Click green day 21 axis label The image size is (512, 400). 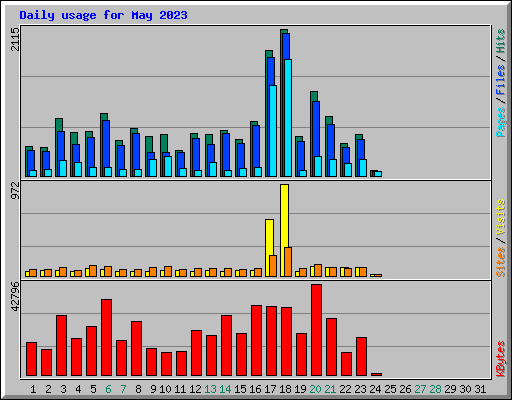point(330,389)
